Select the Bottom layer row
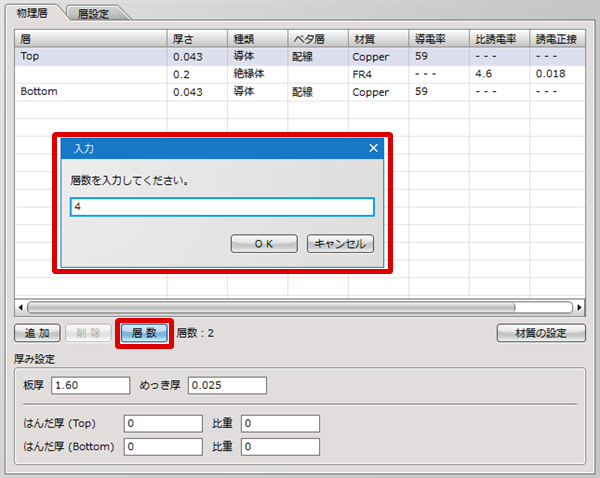Screen dimensions: 600x478 coord(90,91)
